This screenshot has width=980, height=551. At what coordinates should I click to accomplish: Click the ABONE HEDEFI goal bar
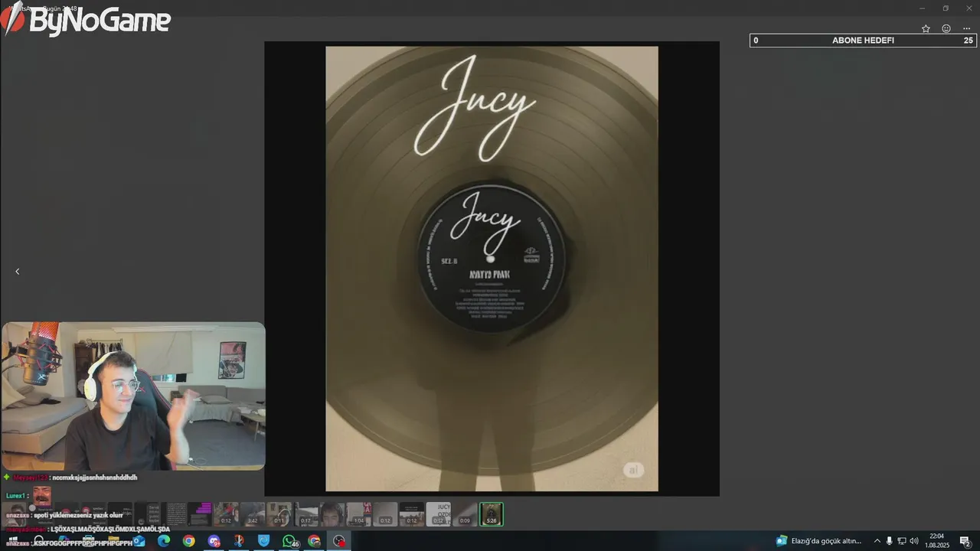point(863,41)
